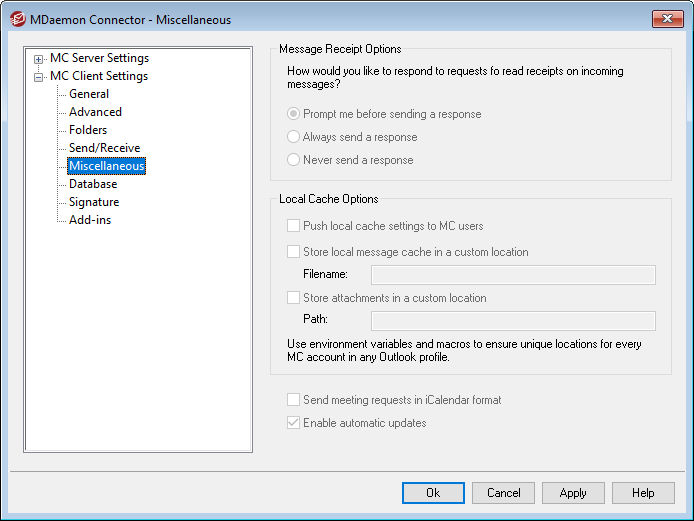The width and height of the screenshot is (694, 521).
Task: Open the Database settings page
Action: [x=93, y=184]
